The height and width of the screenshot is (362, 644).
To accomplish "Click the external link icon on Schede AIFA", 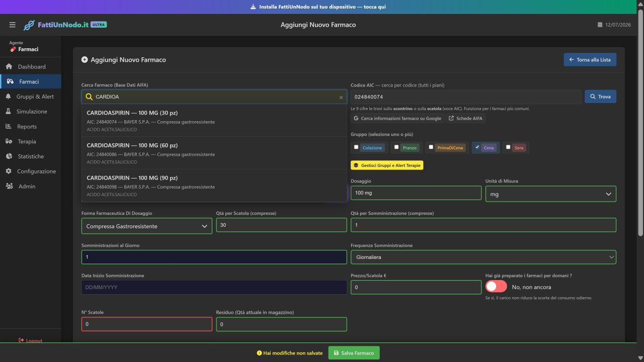I will point(451,118).
